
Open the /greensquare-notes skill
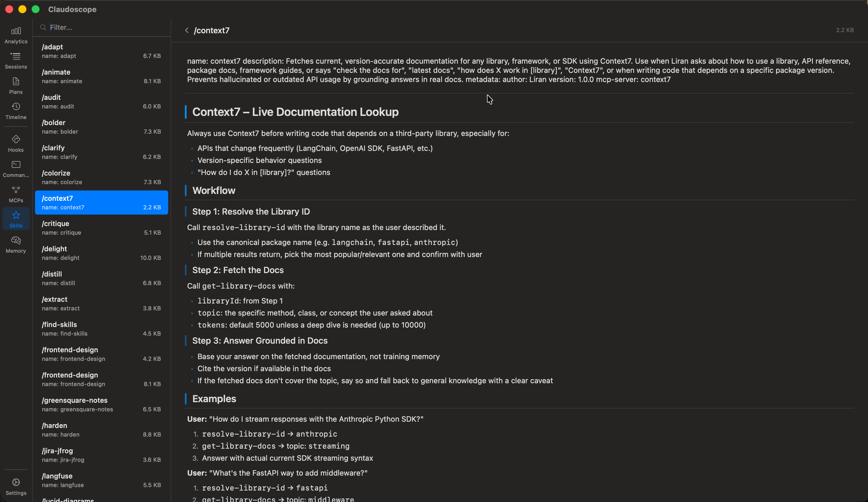101,404
